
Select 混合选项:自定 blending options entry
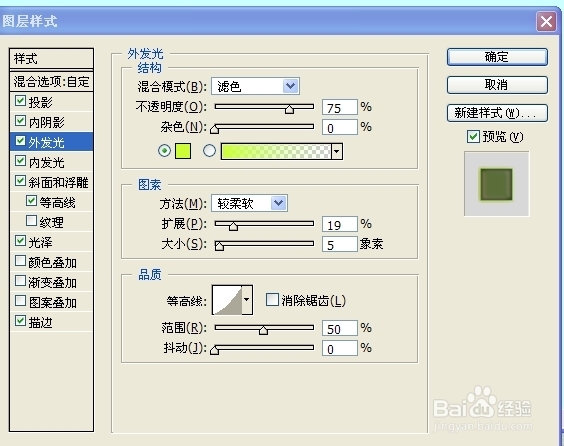tap(51, 82)
